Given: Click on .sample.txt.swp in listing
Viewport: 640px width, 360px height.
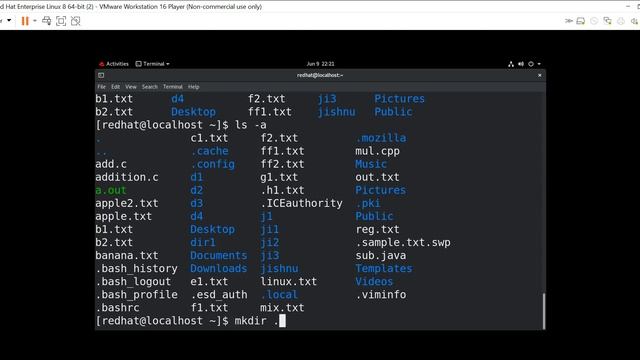Looking at the screenshot, I should [403, 242].
